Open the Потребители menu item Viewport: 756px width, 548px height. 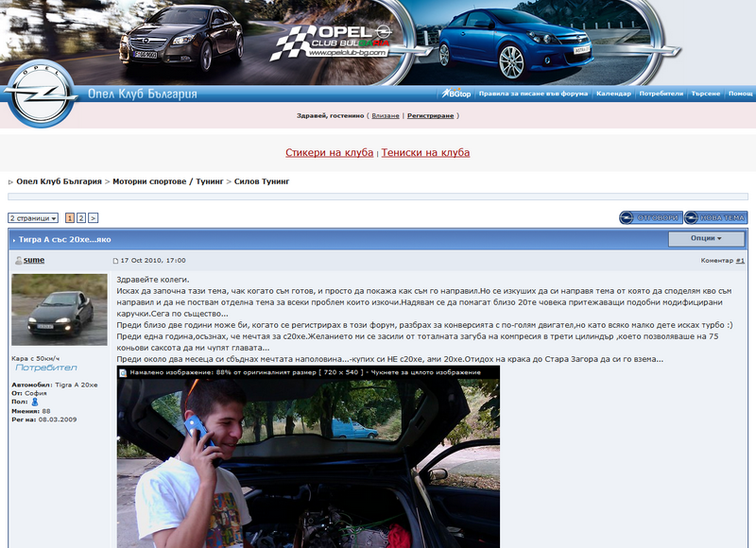[x=661, y=94]
